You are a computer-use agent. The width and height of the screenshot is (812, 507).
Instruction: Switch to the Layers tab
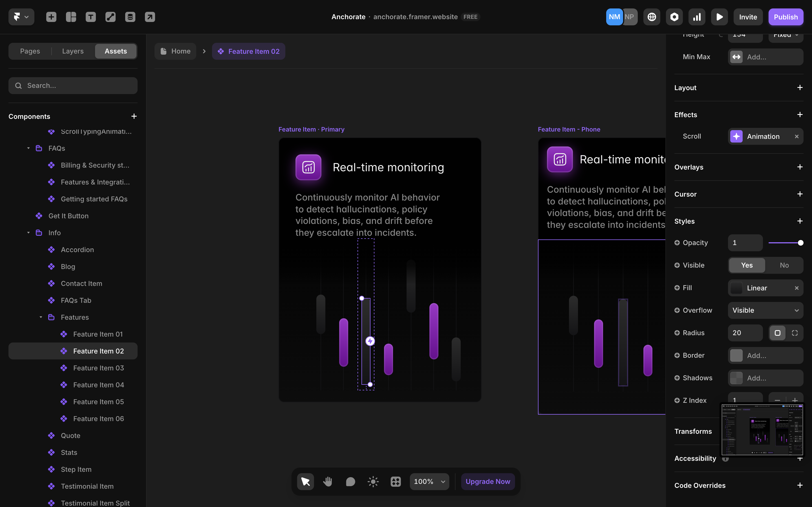[73, 51]
